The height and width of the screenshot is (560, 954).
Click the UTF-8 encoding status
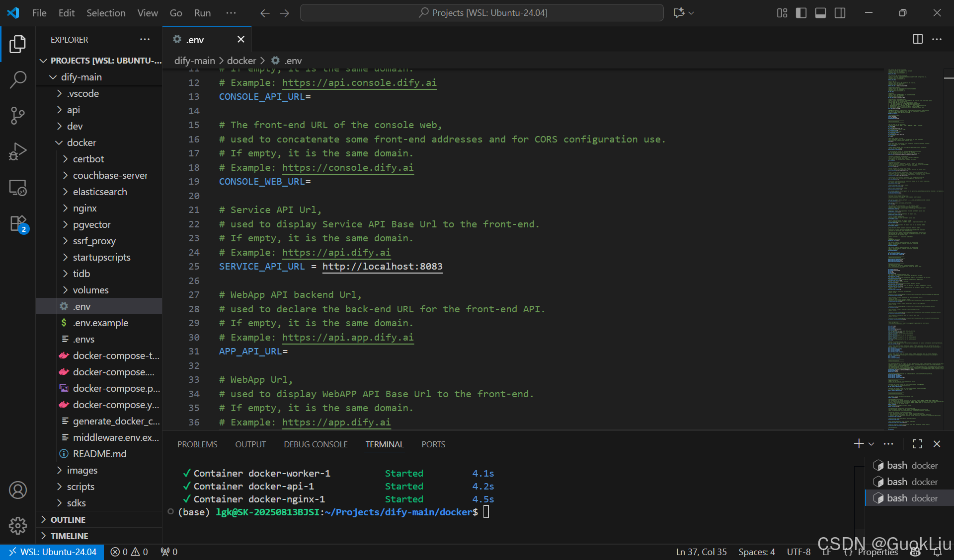pyautogui.click(x=798, y=552)
